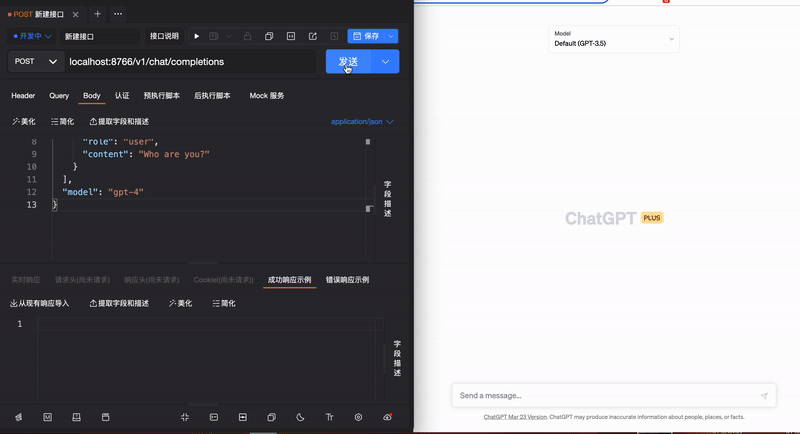The image size is (800, 434).
Task: Switch to the Header tab
Action: (23, 95)
